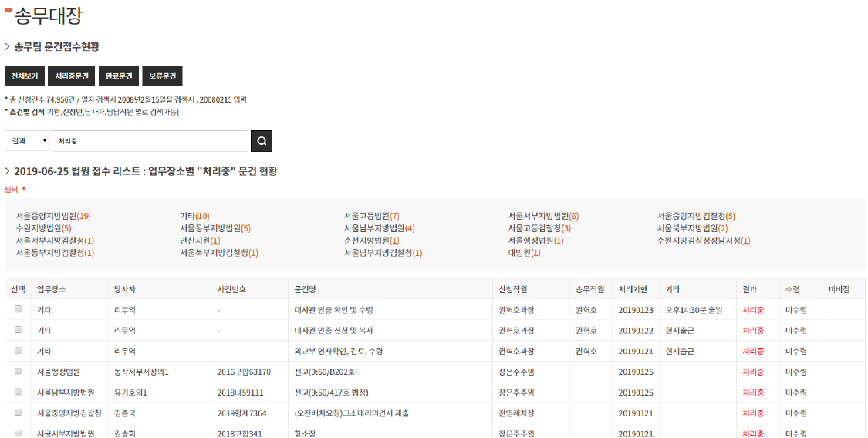Tick checkbox for 대사관 인증 확인 및 수령 row
Viewport: 868px width, 438px height.
point(19,309)
